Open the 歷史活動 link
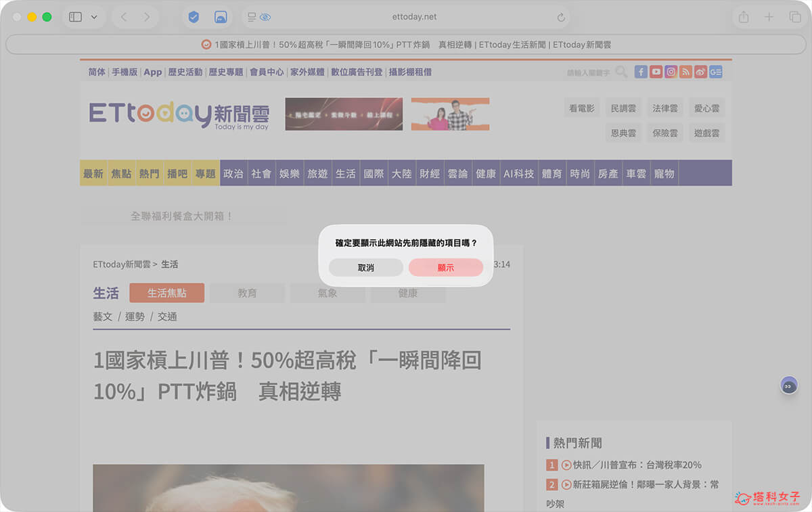The height and width of the screenshot is (512, 812). tap(185, 72)
